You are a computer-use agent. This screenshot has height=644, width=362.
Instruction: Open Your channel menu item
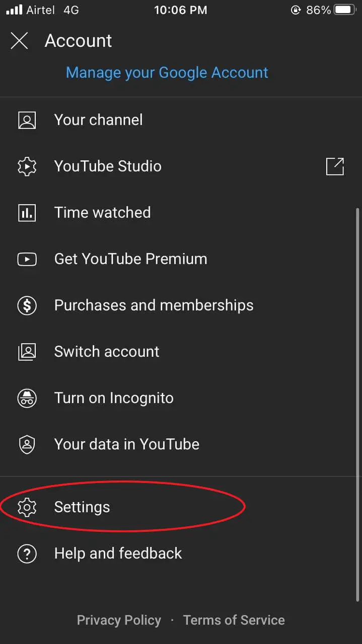pyautogui.click(x=181, y=120)
